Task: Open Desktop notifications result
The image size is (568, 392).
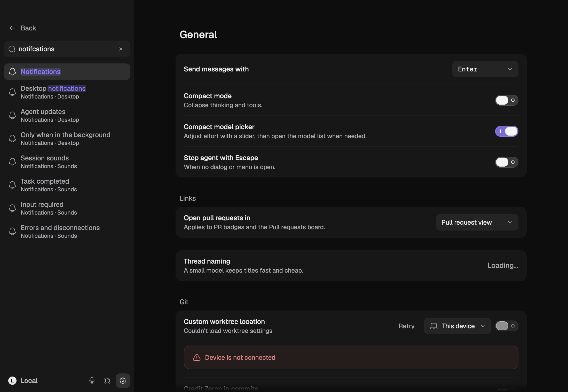Action: [x=67, y=92]
